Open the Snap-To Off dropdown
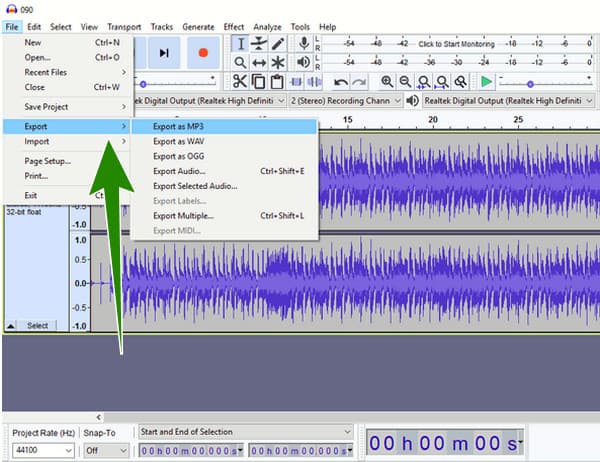 pyautogui.click(x=106, y=450)
